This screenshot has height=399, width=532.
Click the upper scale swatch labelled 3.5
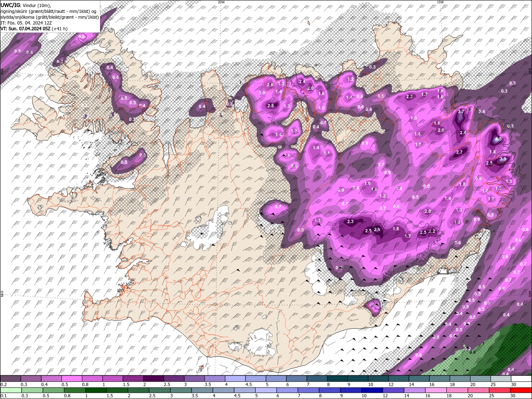214,379
